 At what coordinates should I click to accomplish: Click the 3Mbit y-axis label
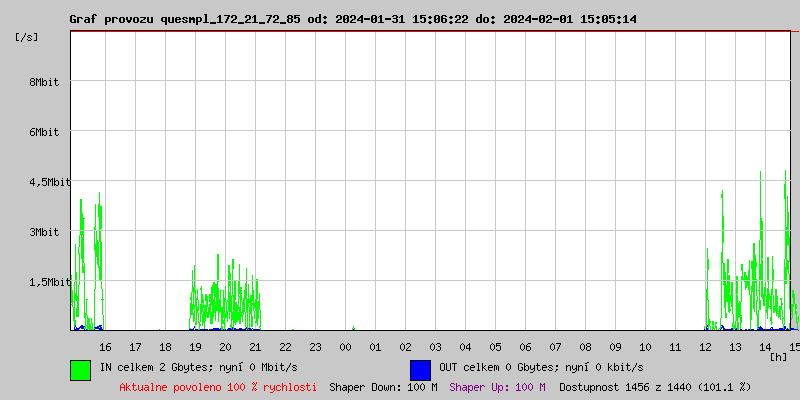tap(44, 232)
